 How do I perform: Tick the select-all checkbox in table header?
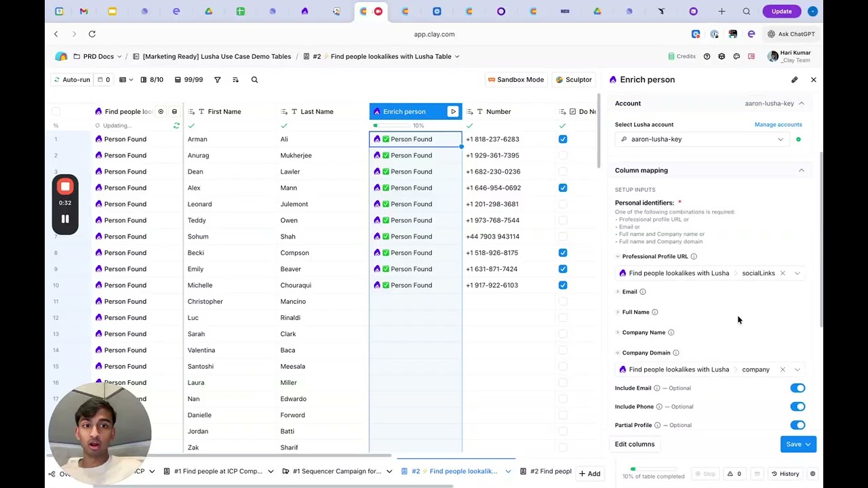56,112
